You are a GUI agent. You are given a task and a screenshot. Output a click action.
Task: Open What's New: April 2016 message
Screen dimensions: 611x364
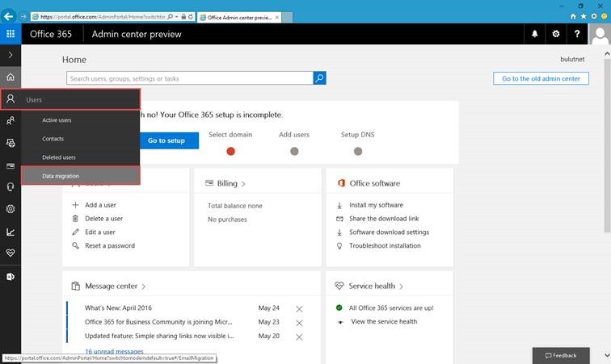pos(119,308)
